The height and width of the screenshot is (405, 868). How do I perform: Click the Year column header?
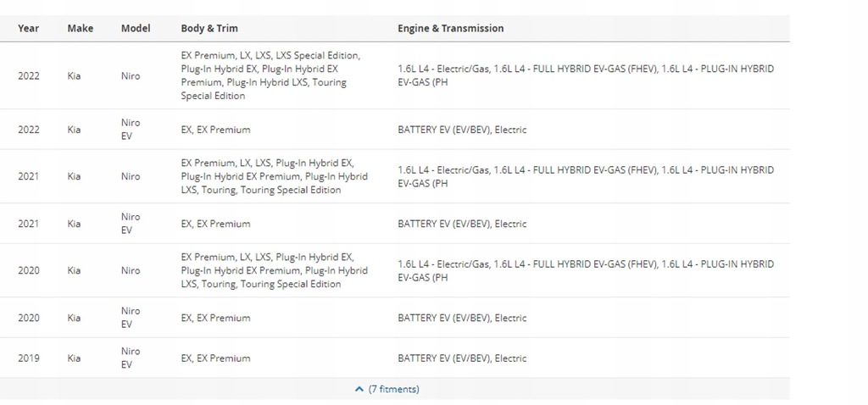tap(29, 28)
